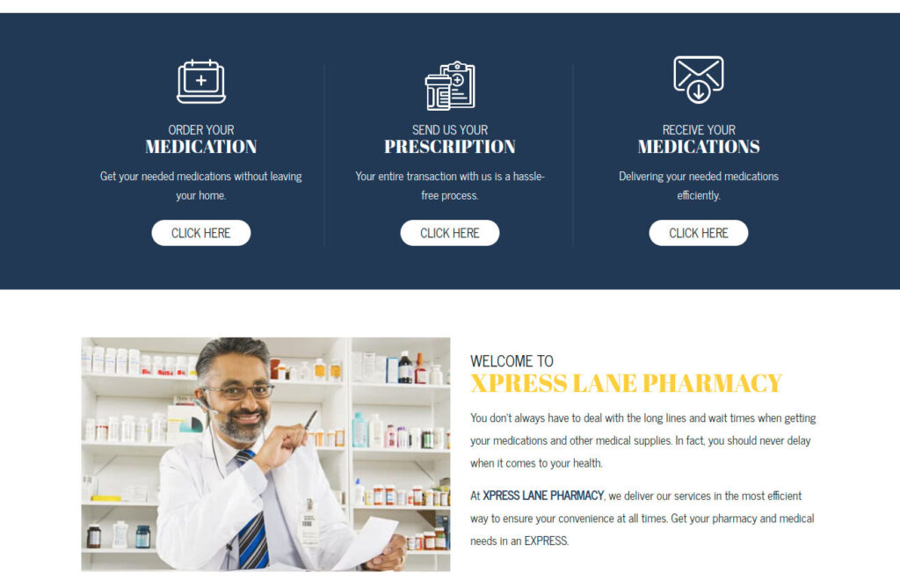900x588 pixels.
Task: Click the ORDER YOUR subtitle line
Action: click(x=201, y=130)
